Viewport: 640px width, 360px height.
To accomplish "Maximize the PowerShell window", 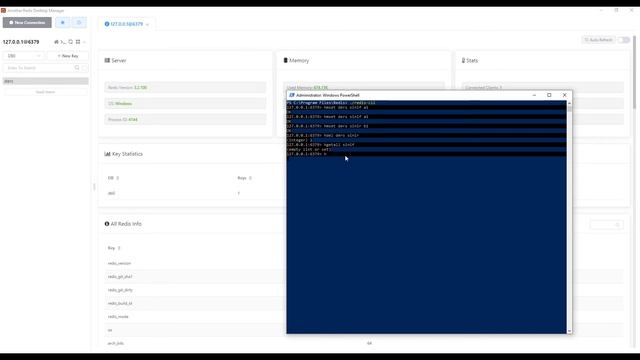I will click(549, 95).
